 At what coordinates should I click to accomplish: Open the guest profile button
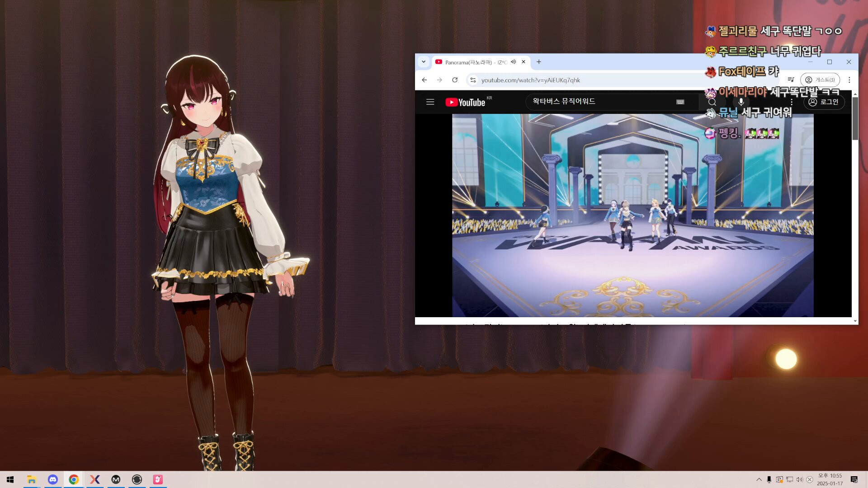pyautogui.click(x=820, y=80)
